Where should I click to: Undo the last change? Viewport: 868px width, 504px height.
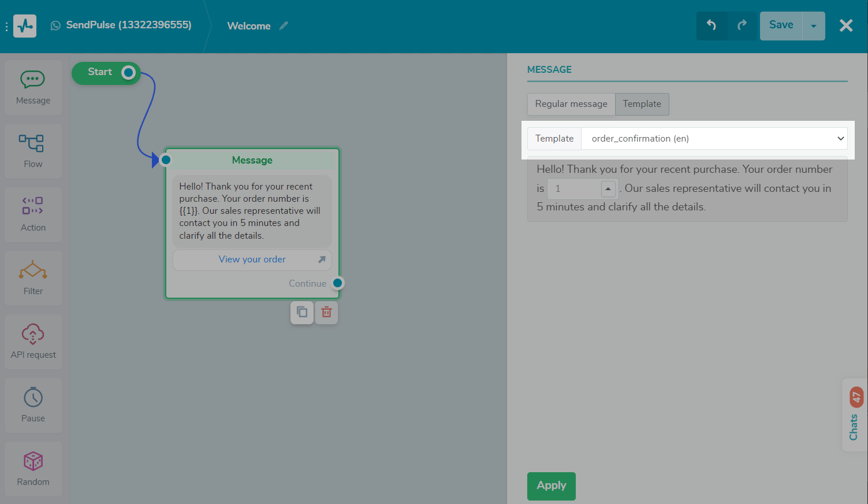[x=711, y=25]
